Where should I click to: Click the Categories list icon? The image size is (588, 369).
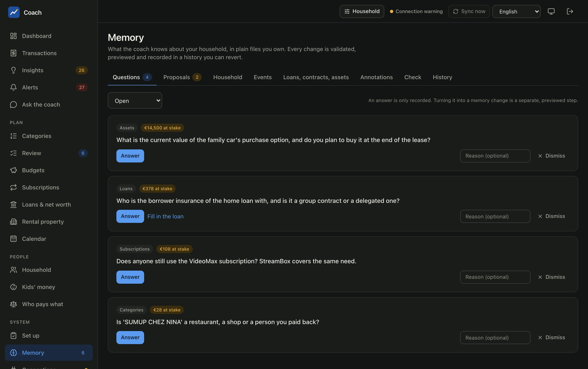coord(13,136)
